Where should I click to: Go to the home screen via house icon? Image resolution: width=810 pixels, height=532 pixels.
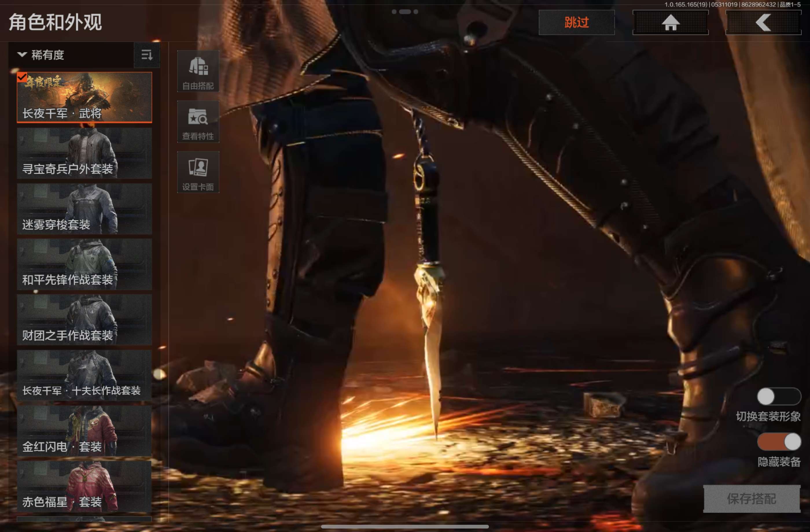click(671, 23)
